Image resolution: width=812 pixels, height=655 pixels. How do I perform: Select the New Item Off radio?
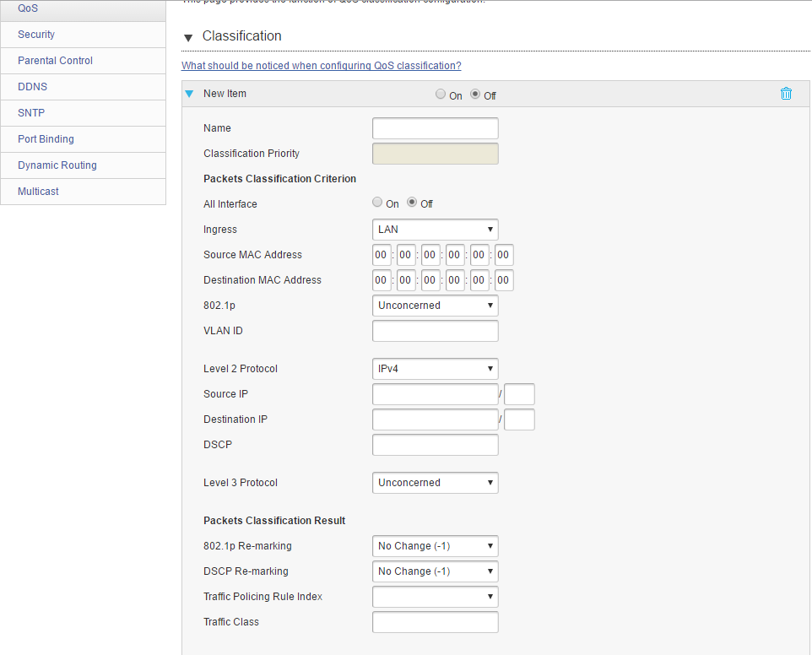[x=475, y=94]
